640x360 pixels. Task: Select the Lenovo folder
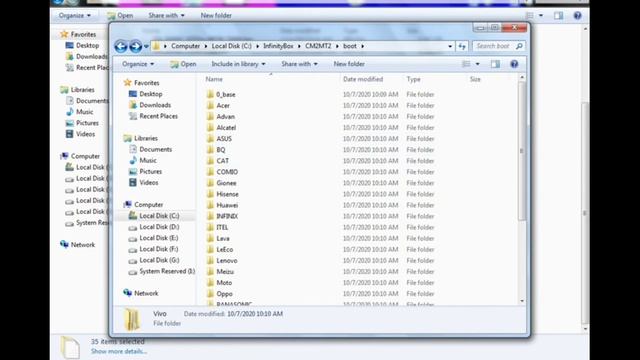[222, 260]
